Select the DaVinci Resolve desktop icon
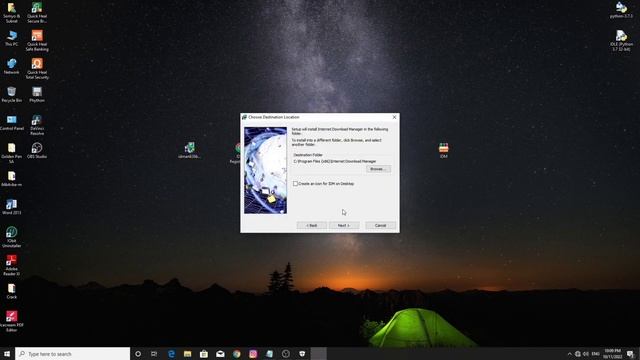The height and width of the screenshot is (360, 640). [37, 125]
